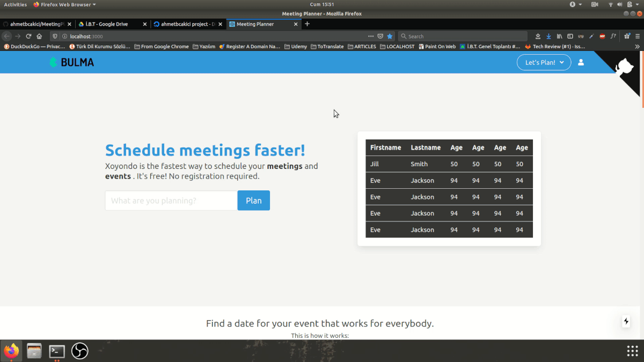
Task: Open Firefox from the Ubuntu dock
Action: point(11,351)
